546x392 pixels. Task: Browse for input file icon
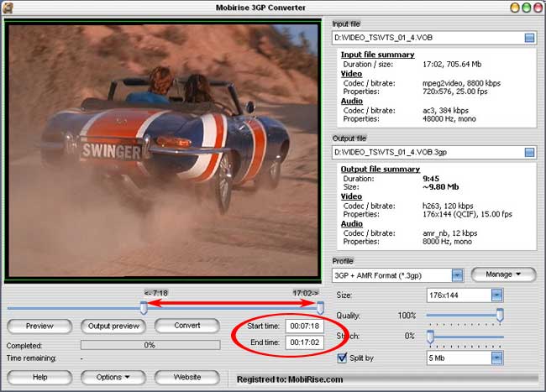[x=529, y=38]
